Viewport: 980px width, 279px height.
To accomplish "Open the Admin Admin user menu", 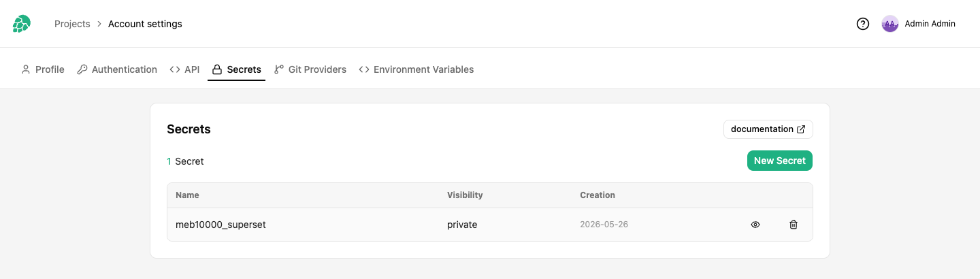I will point(919,24).
